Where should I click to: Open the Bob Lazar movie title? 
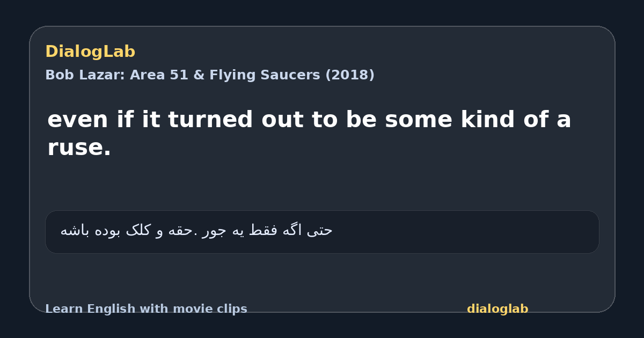pos(210,75)
